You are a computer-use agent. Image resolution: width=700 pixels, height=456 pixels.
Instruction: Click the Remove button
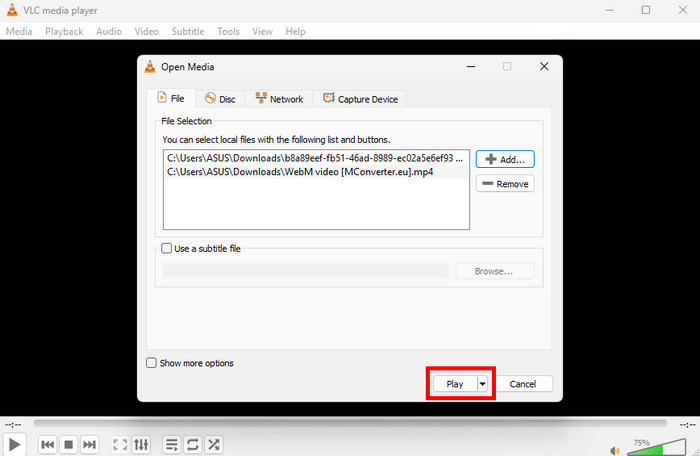click(505, 184)
